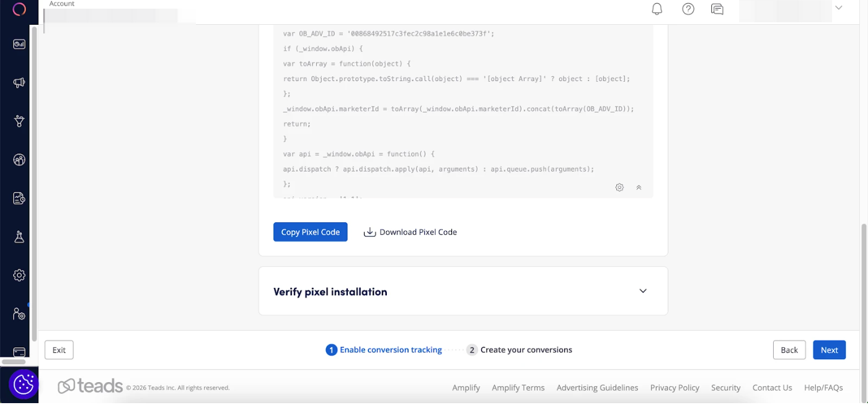Open the chat messages icon
Image resolution: width=868 pixels, height=405 pixels.
click(x=717, y=9)
